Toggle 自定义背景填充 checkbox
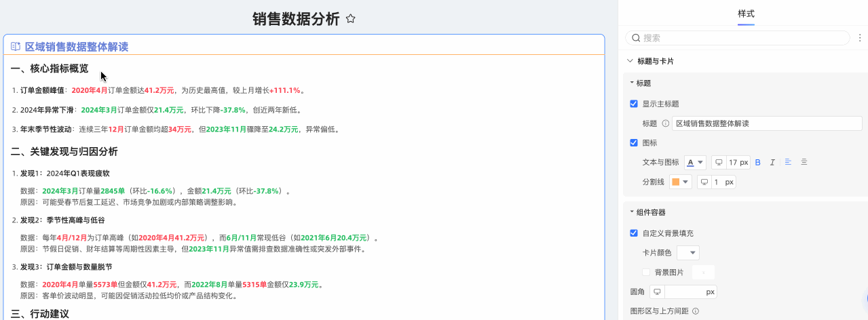Image resolution: width=868 pixels, height=320 pixels. point(634,233)
